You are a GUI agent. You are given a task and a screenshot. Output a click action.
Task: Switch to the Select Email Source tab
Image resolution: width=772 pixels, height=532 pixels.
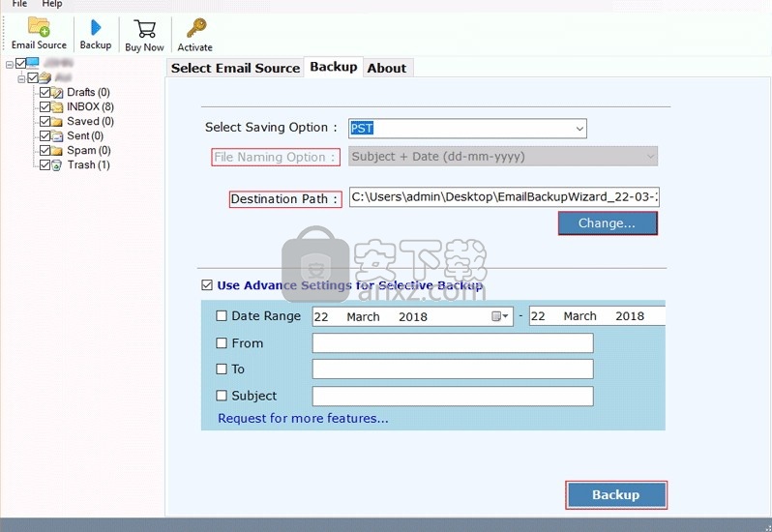[x=235, y=68]
